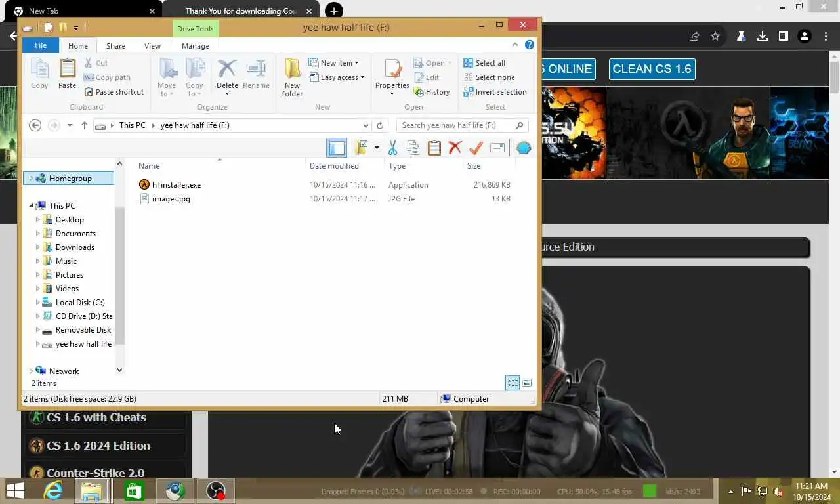The image size is (840, 504).
Task: Toggle the preview pane layout toolbar icon
Action: [337, 148]
